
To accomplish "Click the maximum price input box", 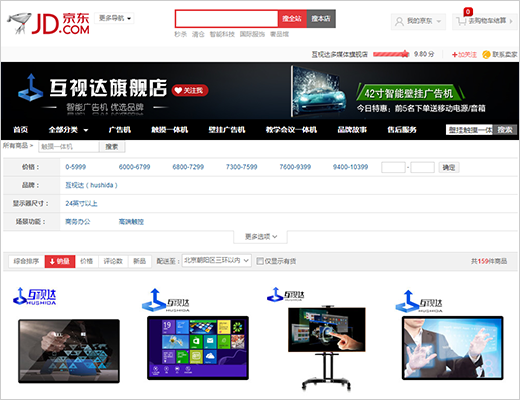I will pyautogui.click(x=422, y=167).
